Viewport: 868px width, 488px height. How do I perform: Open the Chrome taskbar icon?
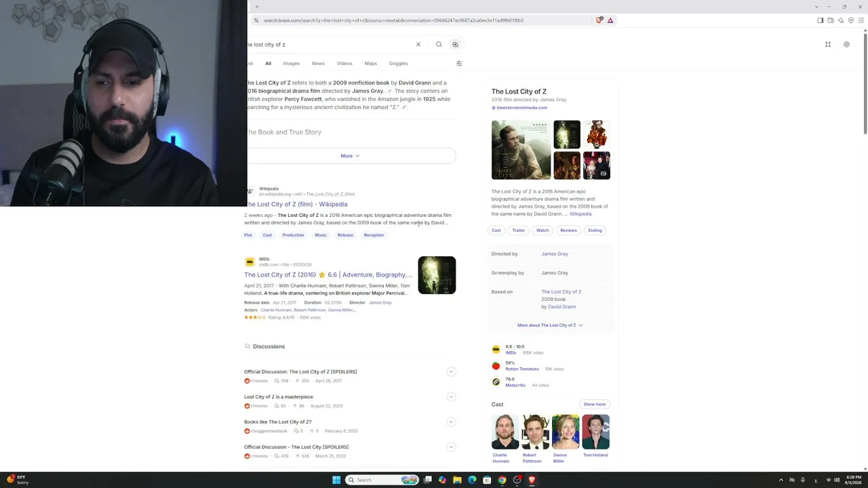pos(502,480)
